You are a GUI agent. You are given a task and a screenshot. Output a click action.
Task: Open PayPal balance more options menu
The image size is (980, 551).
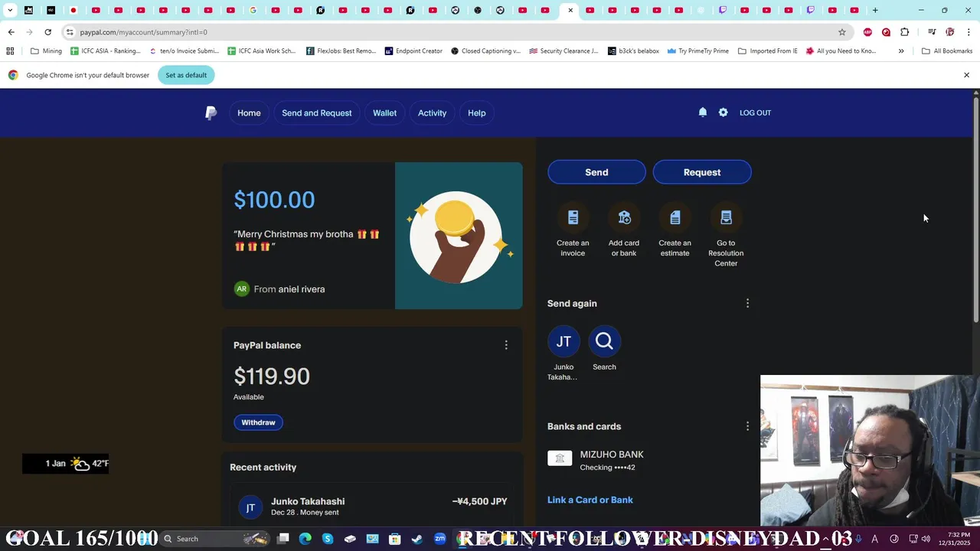coord(506,345)
